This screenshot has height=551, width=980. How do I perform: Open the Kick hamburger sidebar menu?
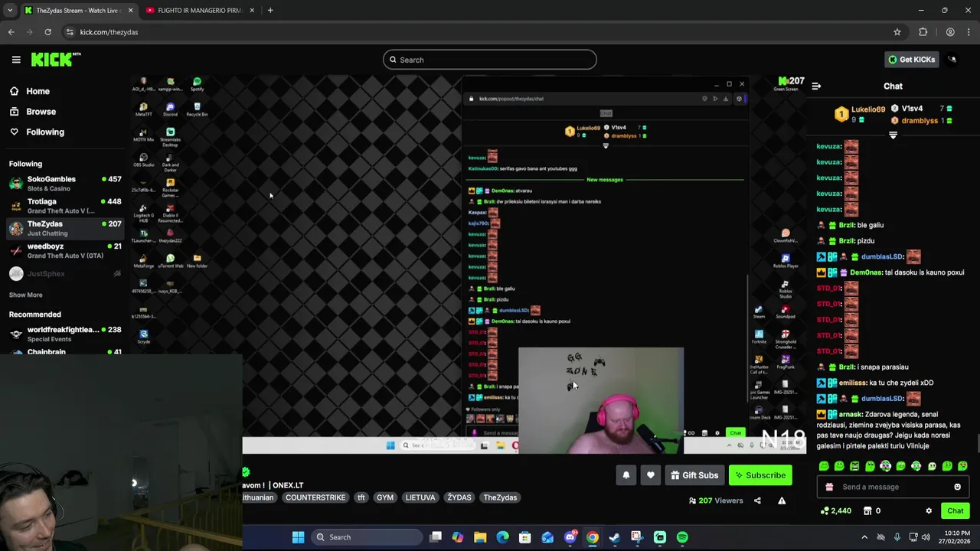[x=16, y=59]
